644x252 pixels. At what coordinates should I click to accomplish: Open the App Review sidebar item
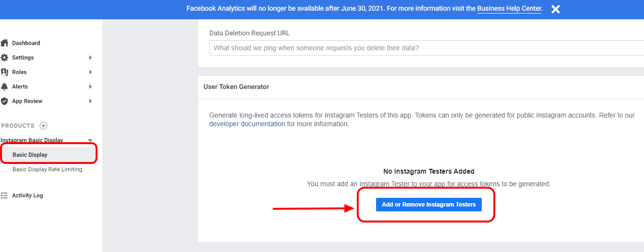point(27,101)
